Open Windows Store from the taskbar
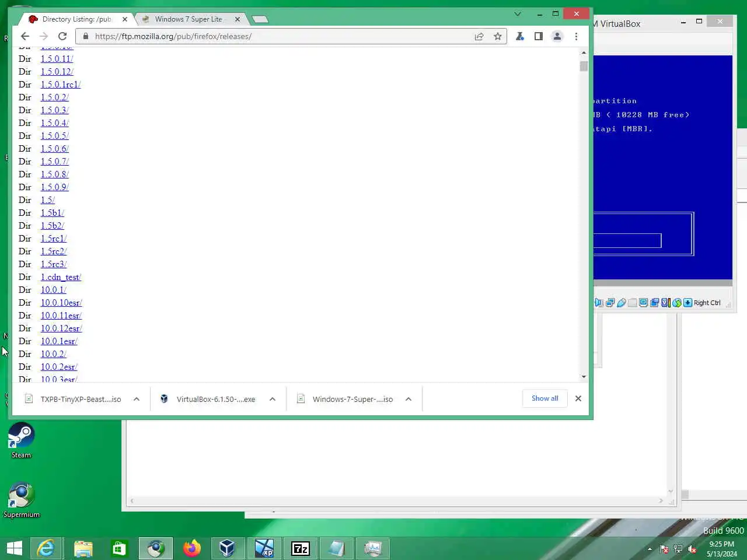 pos(120,548)
